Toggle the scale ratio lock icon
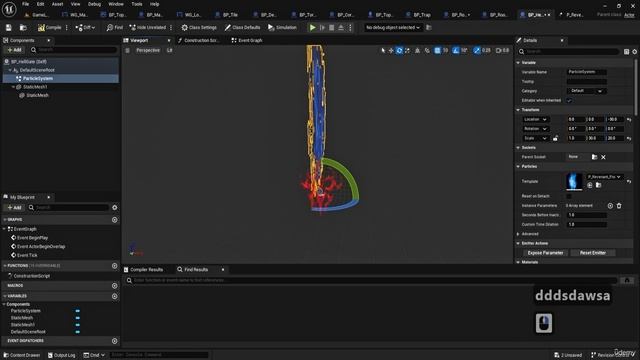 coord(555,138)
